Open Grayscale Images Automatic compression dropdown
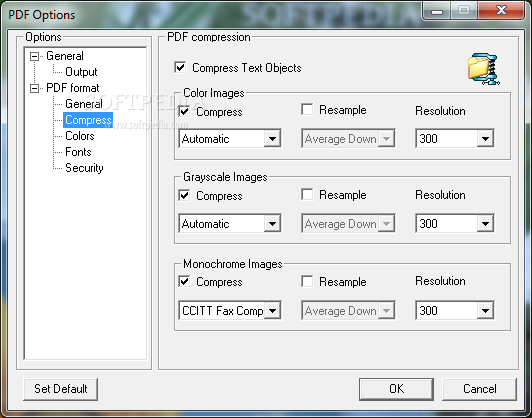 pos(230,224)
